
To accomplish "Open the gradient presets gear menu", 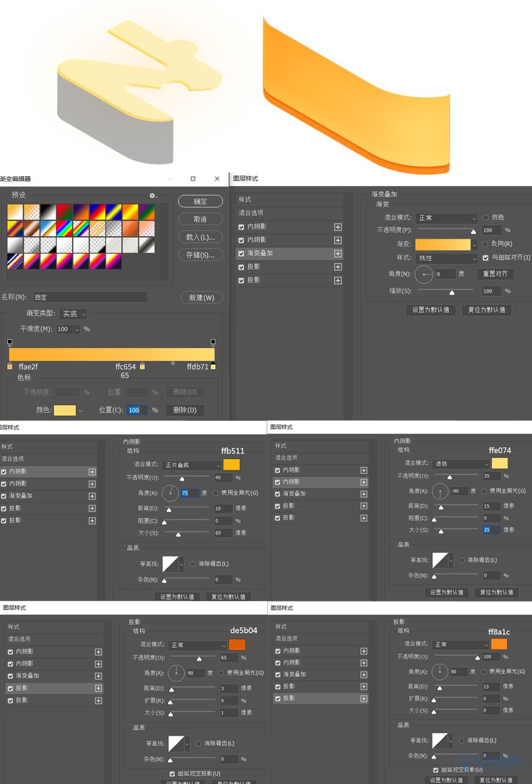I will click(153, 196).
